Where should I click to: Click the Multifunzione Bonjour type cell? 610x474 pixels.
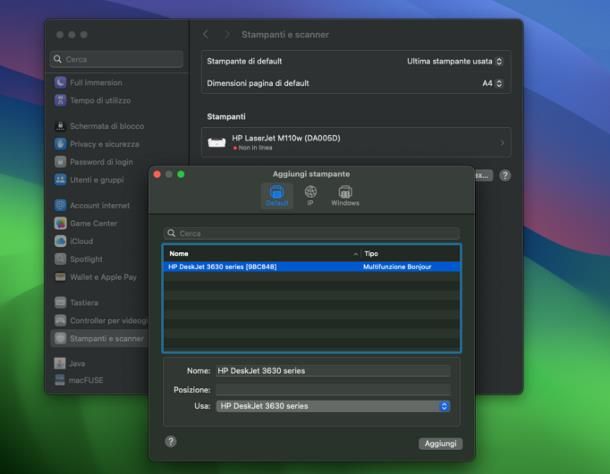[x=397, y=267]
